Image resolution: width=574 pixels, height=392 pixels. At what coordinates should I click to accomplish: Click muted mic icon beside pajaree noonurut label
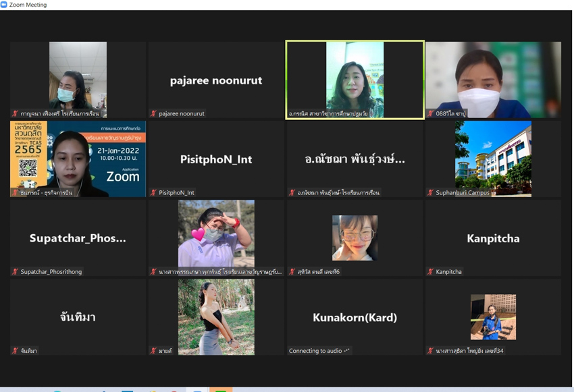click(154, 114)
